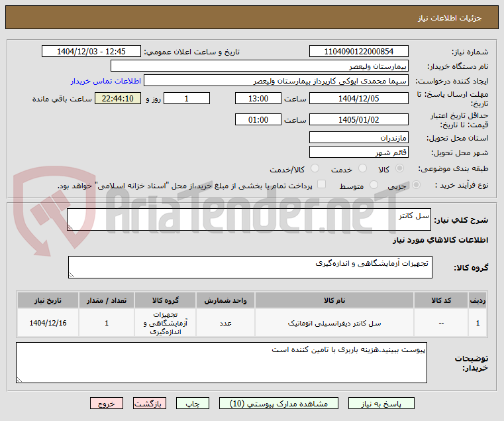Click the resize handle of توضیحات خریدار textarea
Screen dimensions: 504x421
[x=20, y=379]
